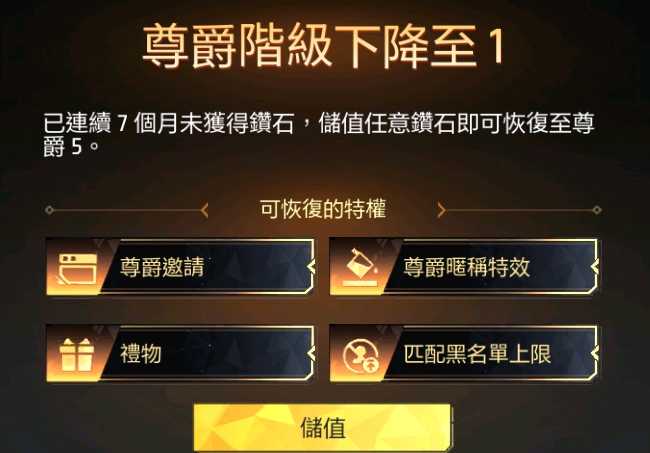
Task: Tap the paint bucket icon for 尊爵暱稱特效
Action: pyautogui.click(x=360, y=268)
